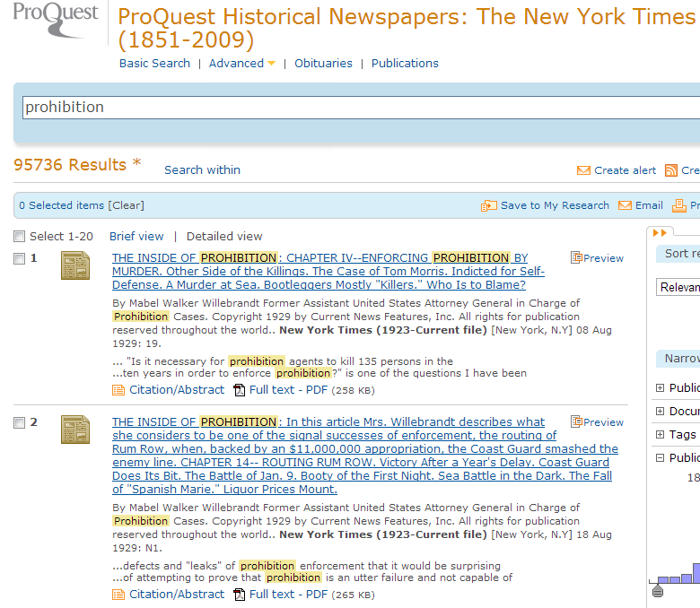700x608 pixels.
Task: Open article title Routing Rum Row
Action: click(365, 456)
